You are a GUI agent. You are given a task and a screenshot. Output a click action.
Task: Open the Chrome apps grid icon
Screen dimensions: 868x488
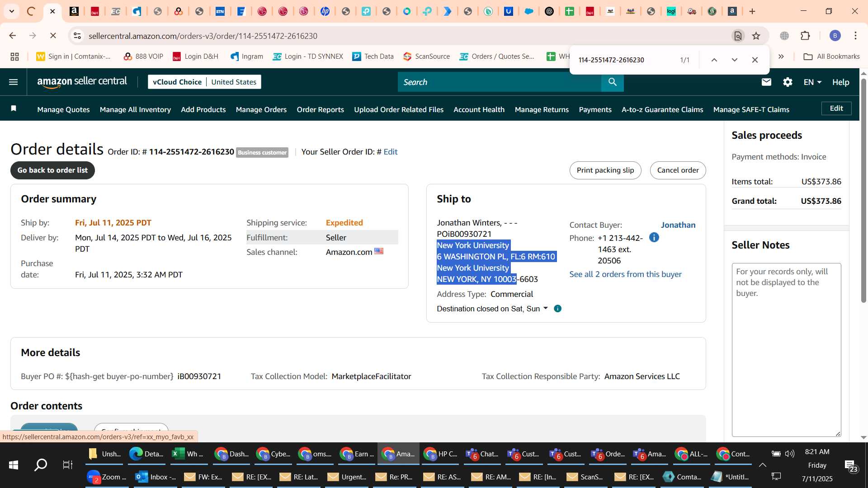(14, 56)
